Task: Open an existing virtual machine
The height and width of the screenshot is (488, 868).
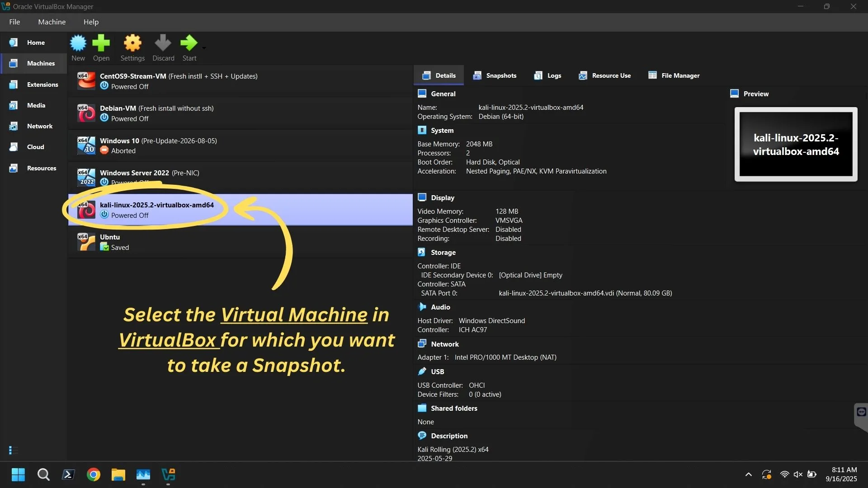Action: 101,47
